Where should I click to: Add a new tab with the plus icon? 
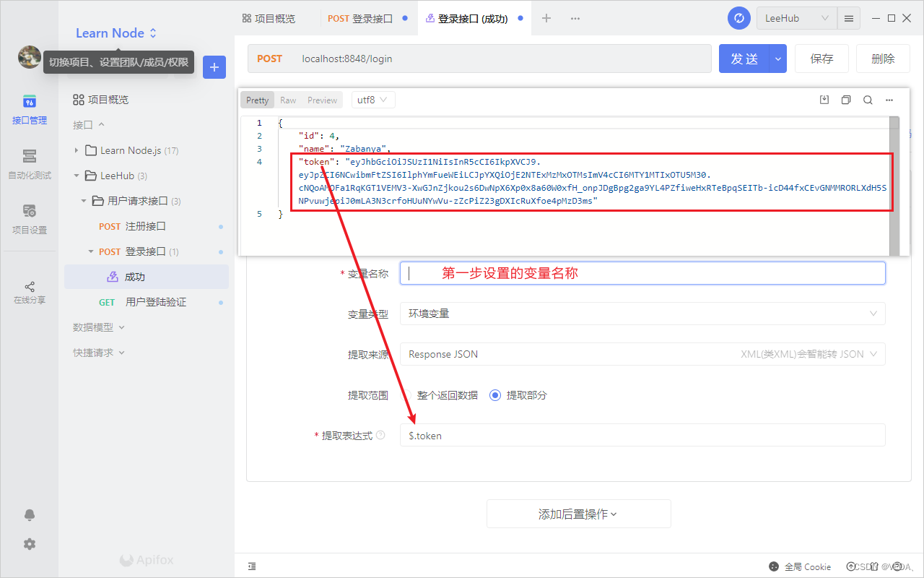pos(546,19)
